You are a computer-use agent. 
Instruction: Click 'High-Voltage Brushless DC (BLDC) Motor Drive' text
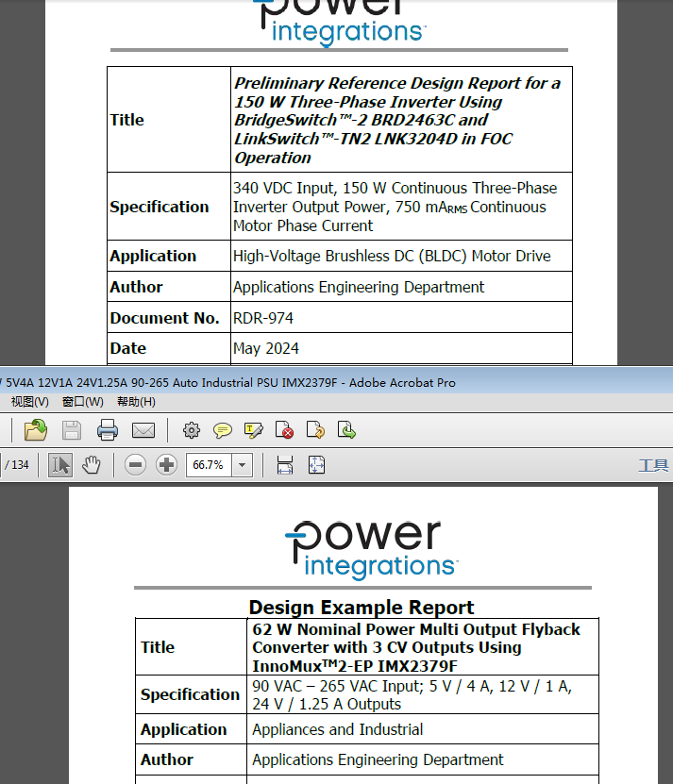[392, 256]
